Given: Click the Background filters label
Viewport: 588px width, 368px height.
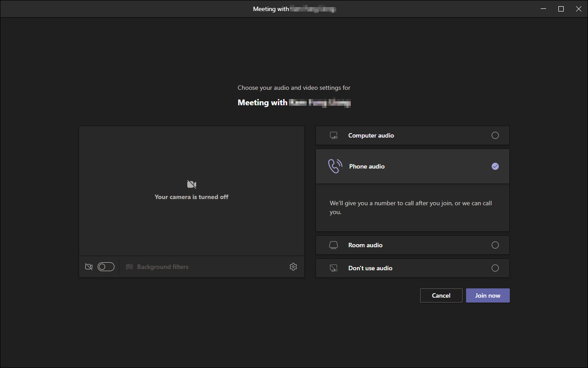Looking at the screenshot, I should tap(163, 267).
